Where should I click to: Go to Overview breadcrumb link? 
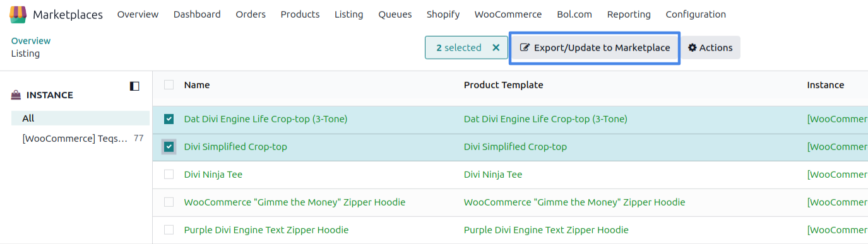tap(31, 41)
